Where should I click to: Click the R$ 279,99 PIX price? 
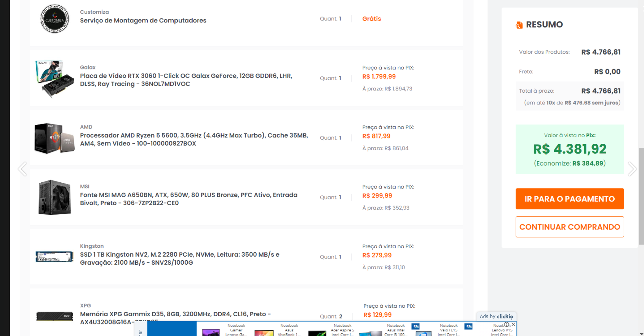[x=377, y=255]
